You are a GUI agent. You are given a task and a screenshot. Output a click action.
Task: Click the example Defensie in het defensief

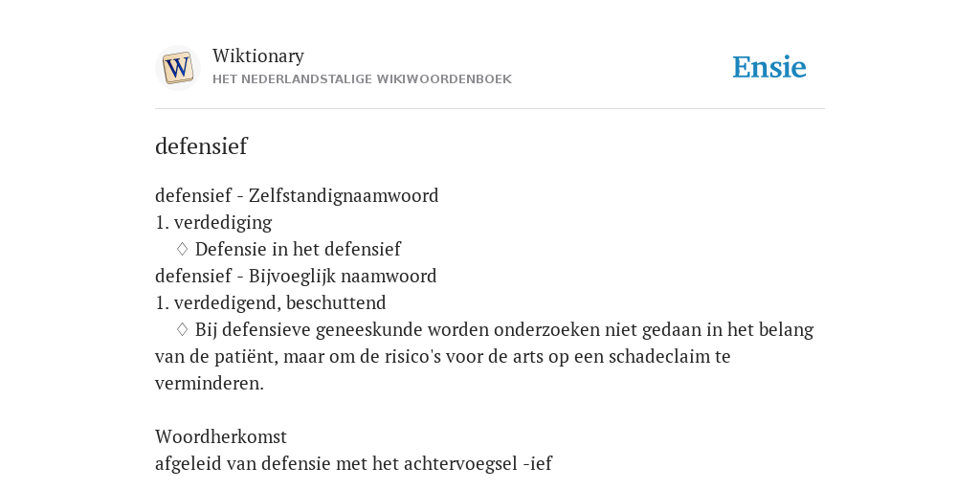pyautogui.click(x=299, y=249)
